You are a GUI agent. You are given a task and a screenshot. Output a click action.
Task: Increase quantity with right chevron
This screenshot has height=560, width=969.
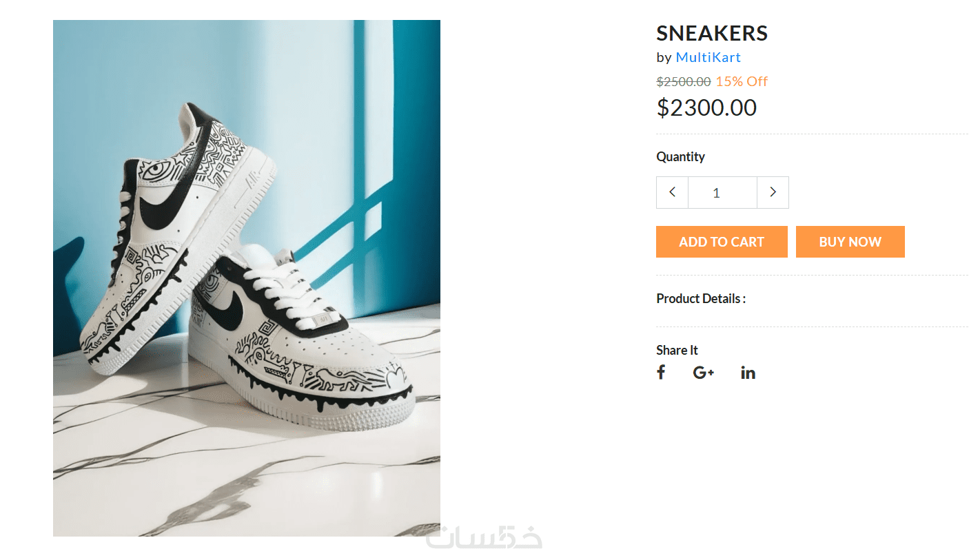[773, 192]
